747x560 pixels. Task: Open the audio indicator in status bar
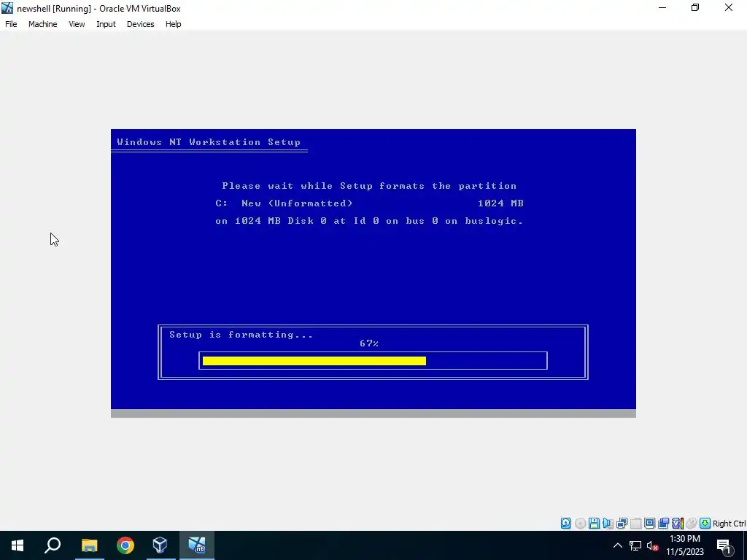[608, 524]
